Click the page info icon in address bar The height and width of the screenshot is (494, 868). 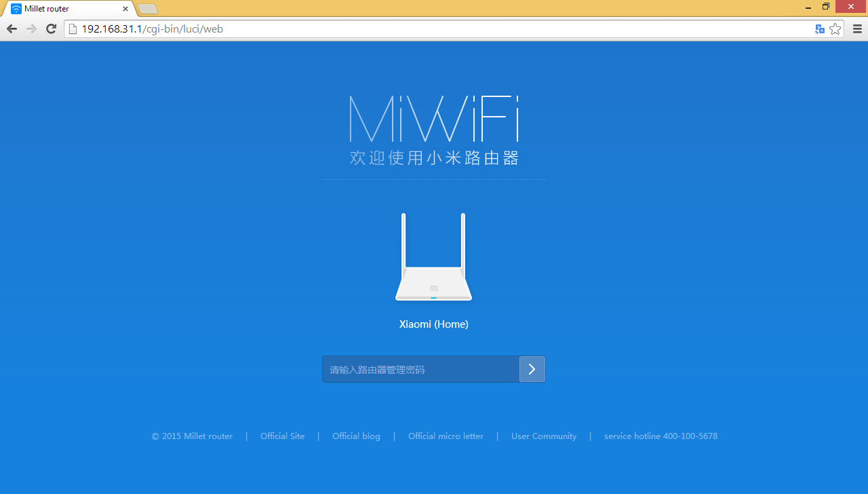(73, 29)
